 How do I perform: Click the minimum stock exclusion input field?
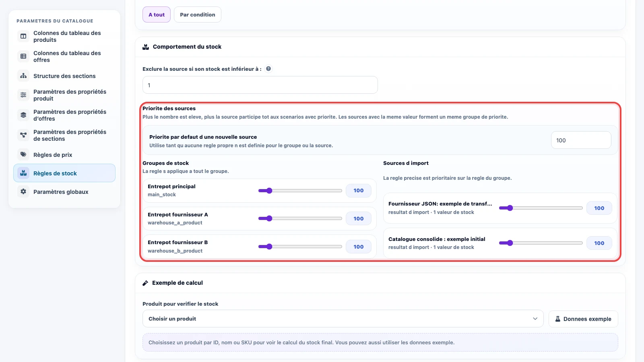click(260, 85)
